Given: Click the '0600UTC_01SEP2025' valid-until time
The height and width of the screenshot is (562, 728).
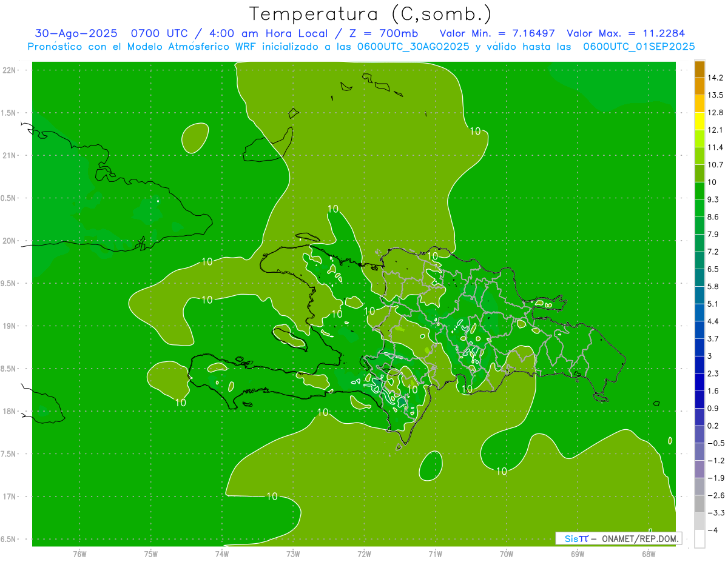Looking at the screenshot, I should tap(639, 47).
